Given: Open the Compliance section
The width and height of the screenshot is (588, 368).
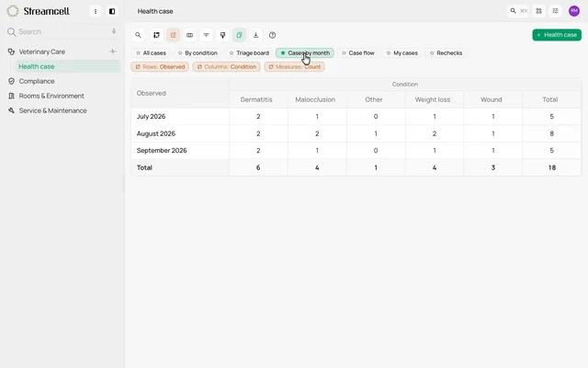Looking at the screenshot, I should click(x=37, y=81).
